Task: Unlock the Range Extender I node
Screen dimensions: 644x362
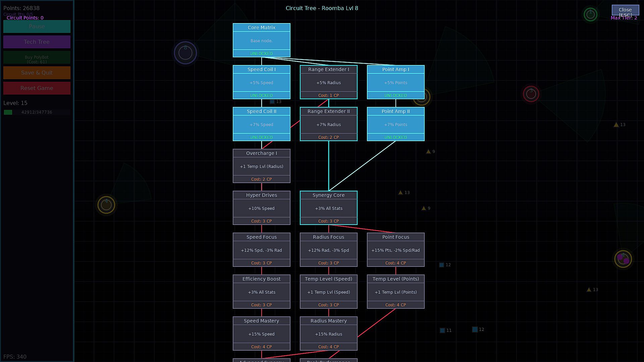Action: pyautogui.click(x=329, y=82)
